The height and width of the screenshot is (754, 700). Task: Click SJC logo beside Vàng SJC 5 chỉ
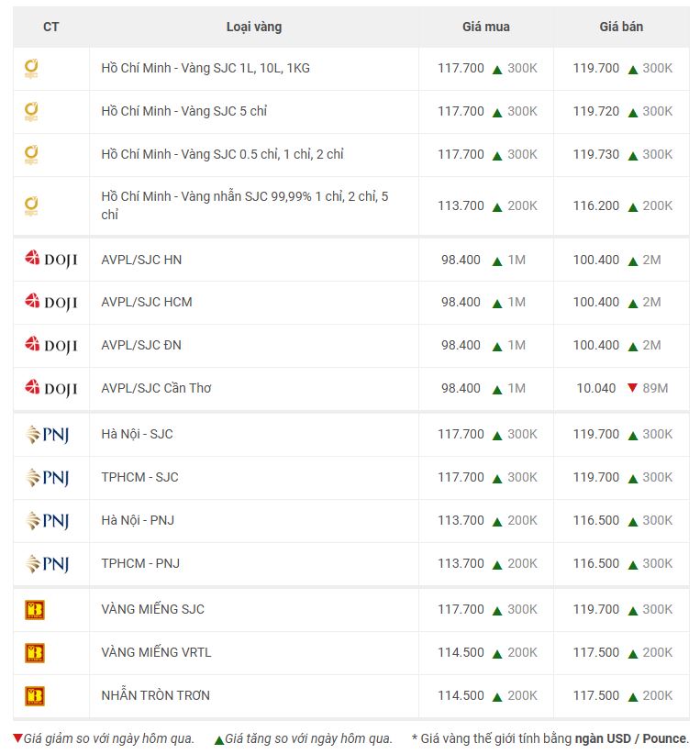click(x=31, y=112)
